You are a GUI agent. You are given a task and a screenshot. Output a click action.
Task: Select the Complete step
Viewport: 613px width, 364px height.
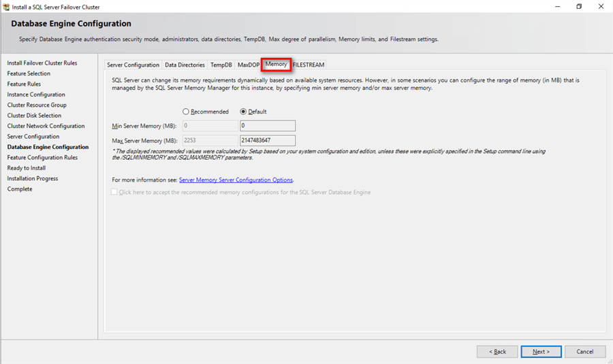tap(20, 189)
